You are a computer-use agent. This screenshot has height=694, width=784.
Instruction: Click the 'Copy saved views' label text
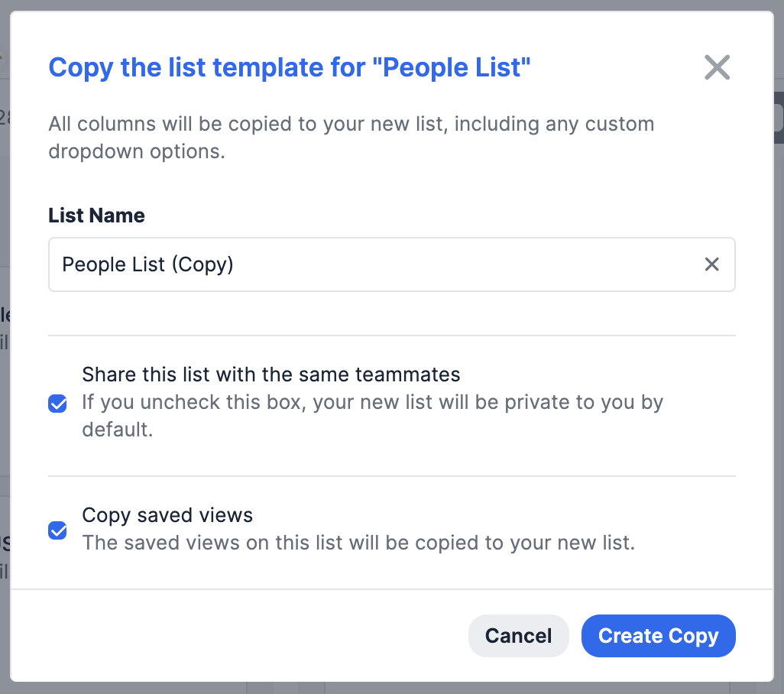167,515
